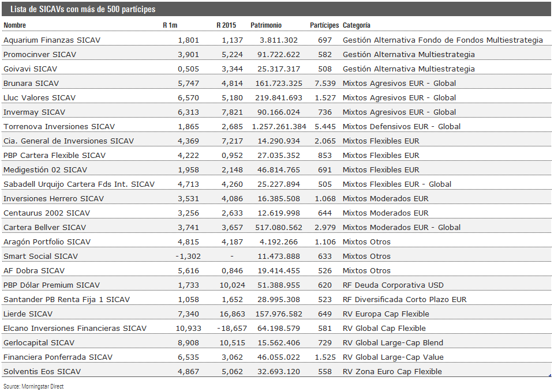
Task: Open Solventis Eos SICAV entry
Action: coord(42,372)
